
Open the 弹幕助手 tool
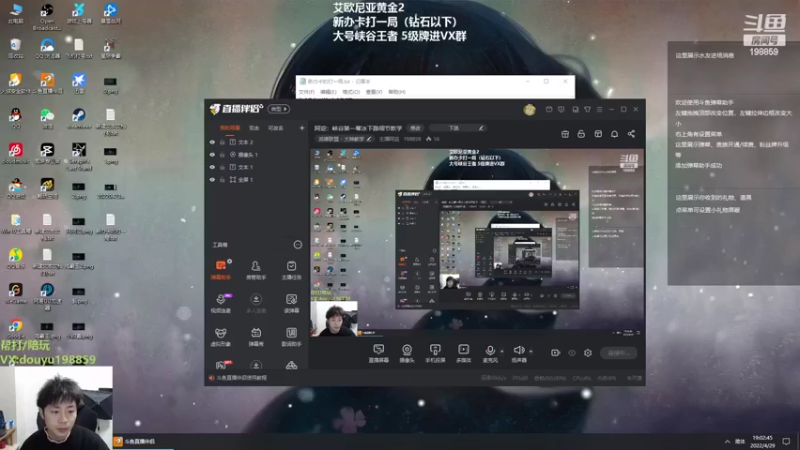[x=220, y=269]
